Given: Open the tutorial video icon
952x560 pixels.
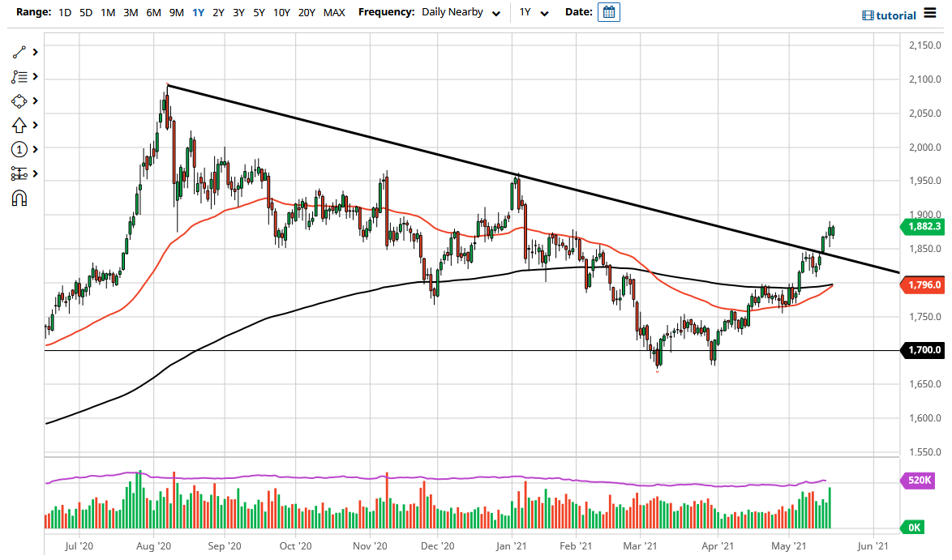Looking at the screenshot, I should 868,15.
